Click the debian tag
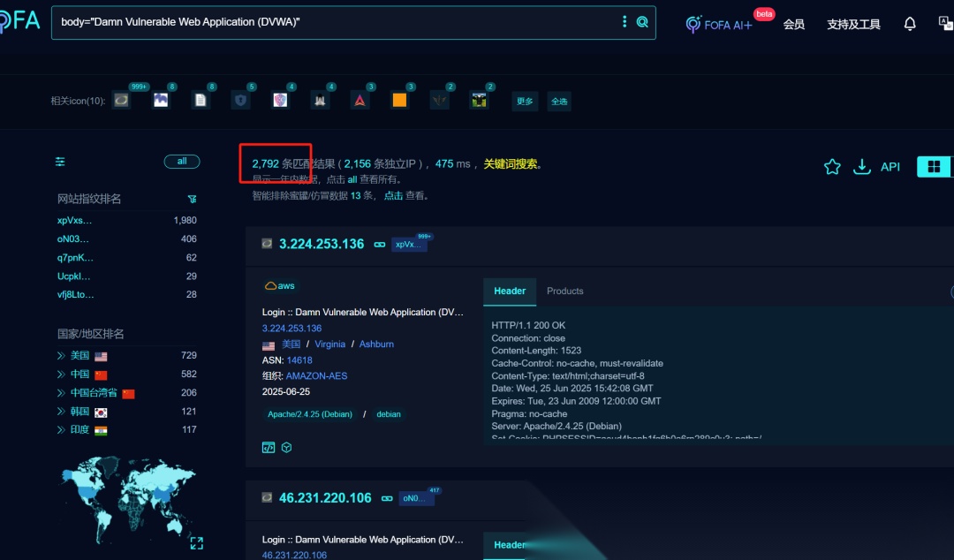 388,414
